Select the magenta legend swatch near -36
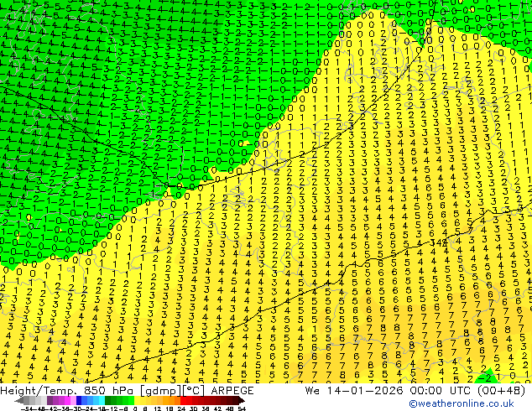The width and height of the screenshot is (532, 411). coord(67,400)
